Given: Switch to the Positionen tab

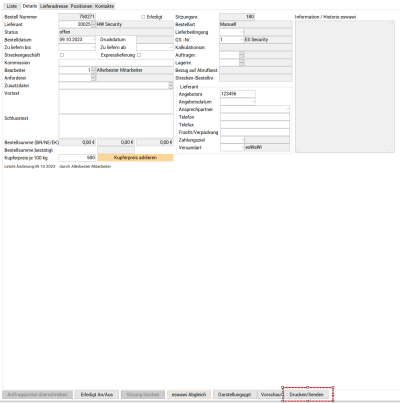Looking at the screenshot, I should tap(81, 6).
